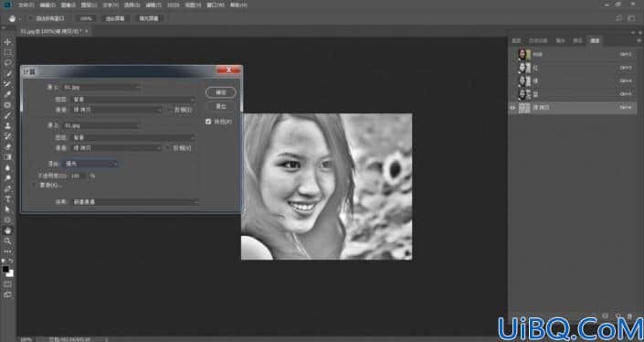Hide the Green copy channel eye
Viewport: 644px width, 342px height.
pos(512,108)
